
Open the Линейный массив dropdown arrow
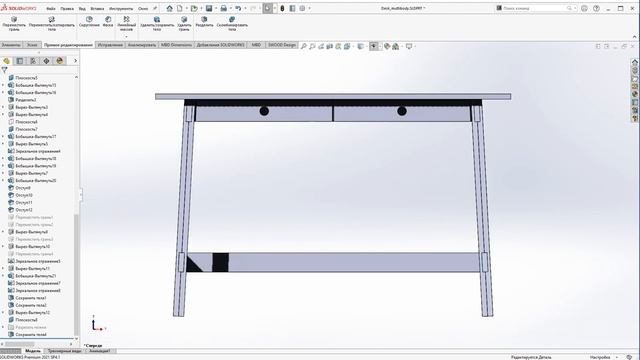(127, 37)
